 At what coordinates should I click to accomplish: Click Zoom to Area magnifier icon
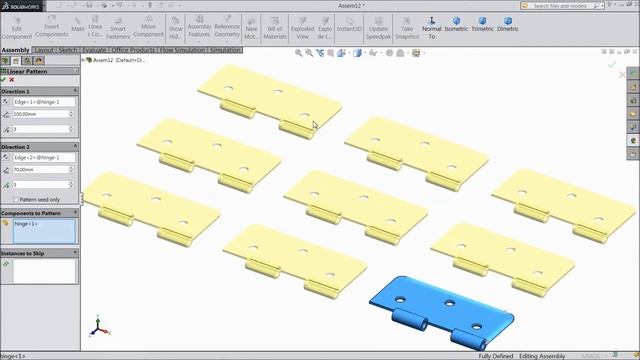pyautogui.click(x=309, y=53)
